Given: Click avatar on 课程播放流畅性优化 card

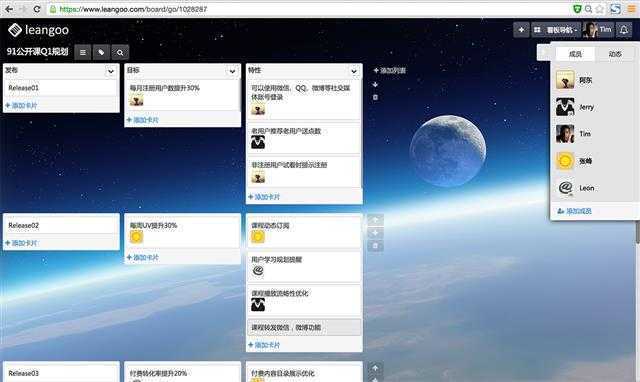Looking at the screenshot, I should coord(258,304).
